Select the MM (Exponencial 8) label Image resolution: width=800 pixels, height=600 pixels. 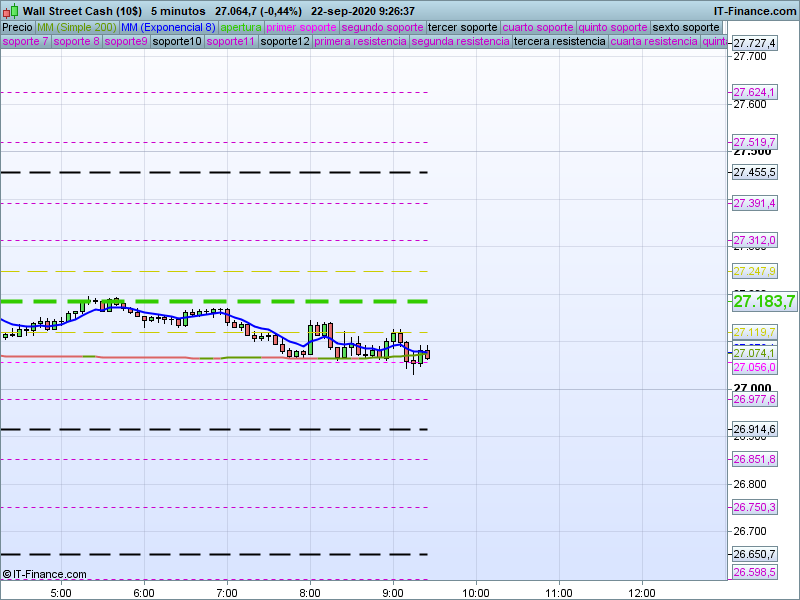click(168, 27)
